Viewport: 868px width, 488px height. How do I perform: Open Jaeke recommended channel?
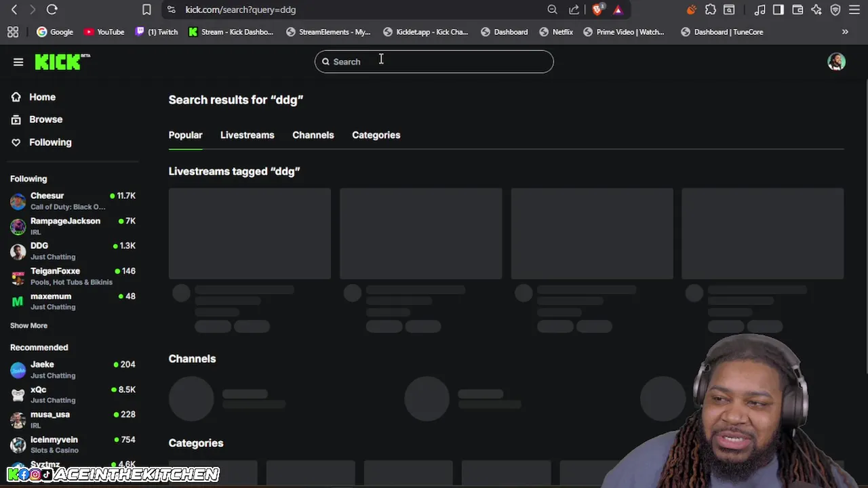(73, 369)
